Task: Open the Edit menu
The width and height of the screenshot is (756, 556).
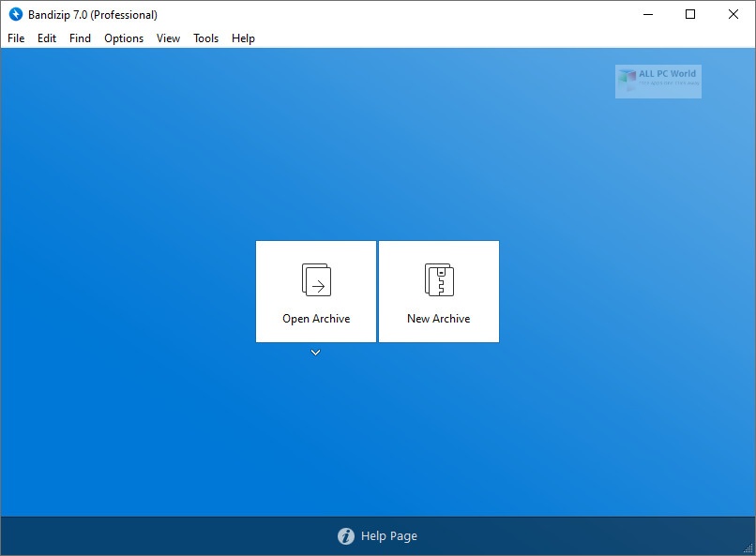Action: click(47, 38)
